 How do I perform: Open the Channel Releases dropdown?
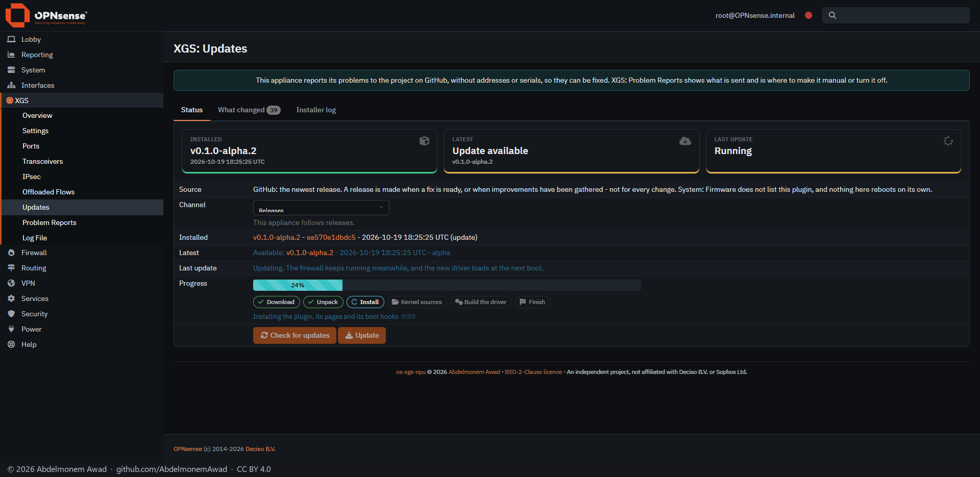pyautogui.click(x=321, y=208)
